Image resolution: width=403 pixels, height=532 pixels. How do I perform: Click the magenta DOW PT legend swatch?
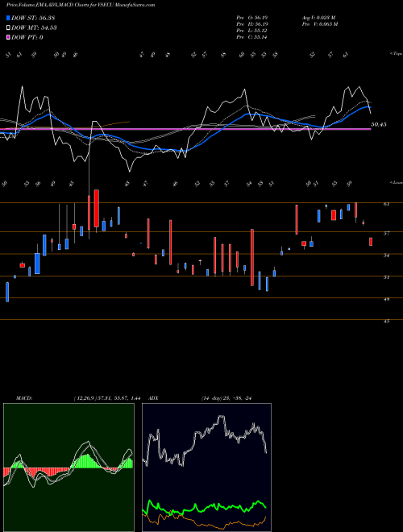8,37
